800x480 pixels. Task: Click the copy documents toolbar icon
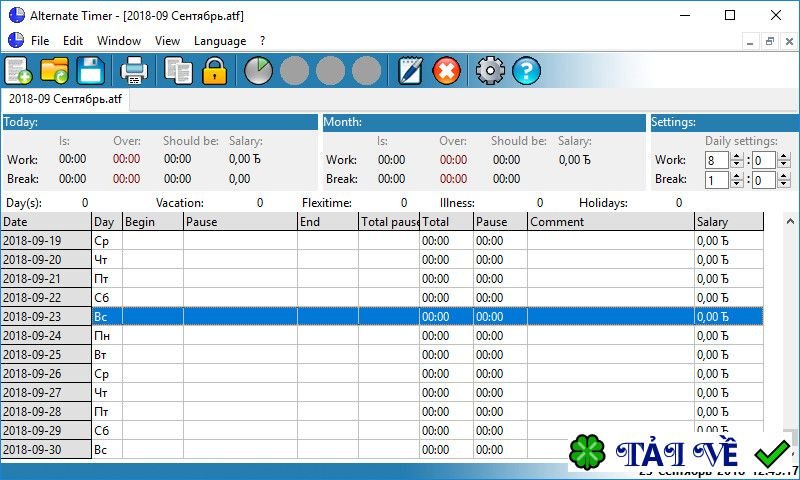point(178,71)
